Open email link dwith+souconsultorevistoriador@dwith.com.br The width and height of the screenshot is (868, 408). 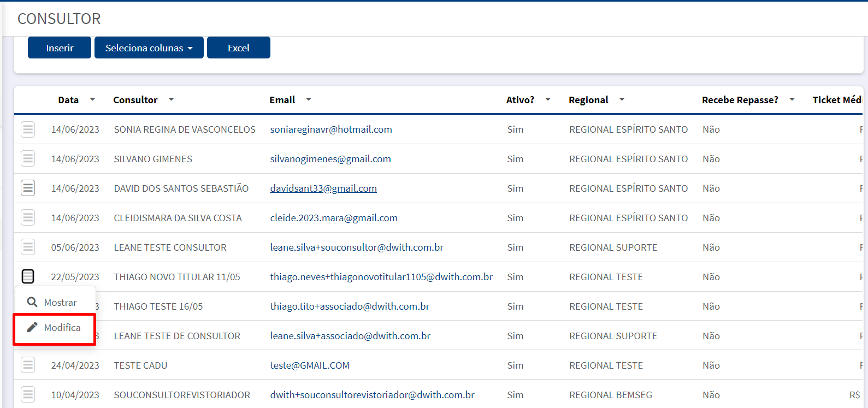[x=372, y=395]
